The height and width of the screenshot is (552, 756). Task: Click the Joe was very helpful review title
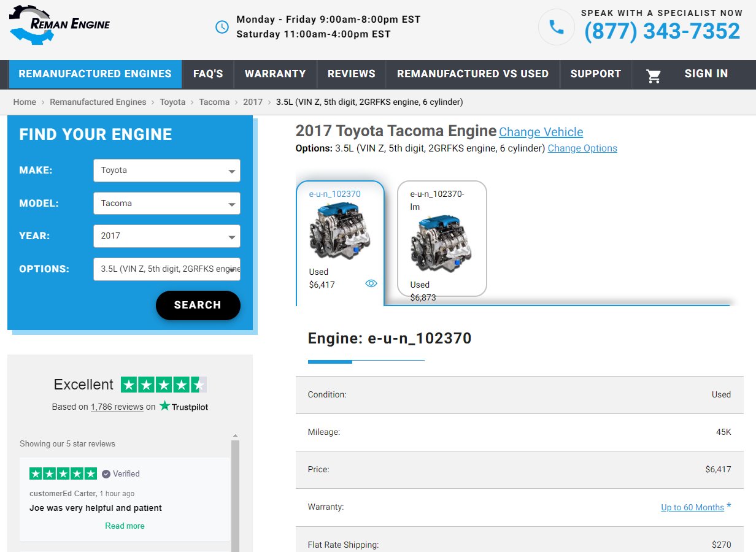tap(96, 508)
